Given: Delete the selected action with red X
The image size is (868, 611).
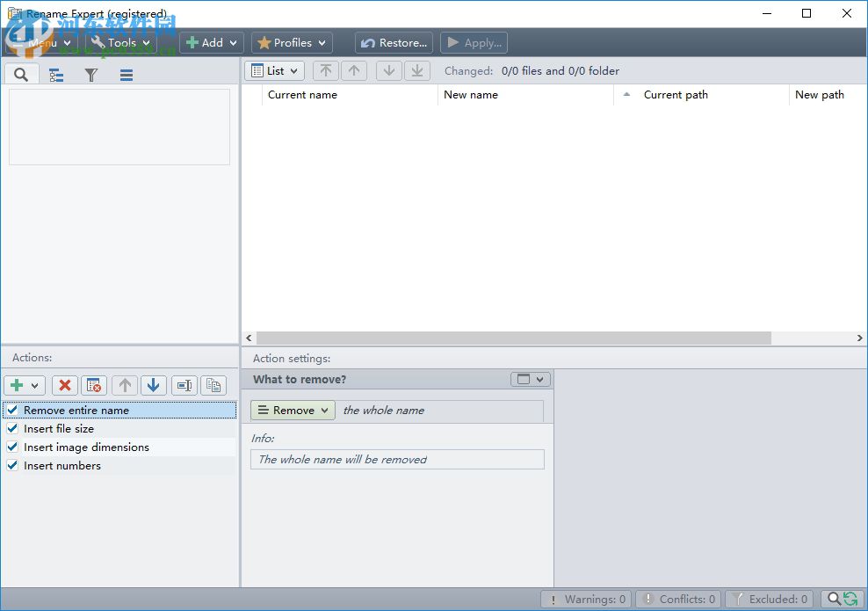Looking at the screenshot, I should (x=65, y=385).
